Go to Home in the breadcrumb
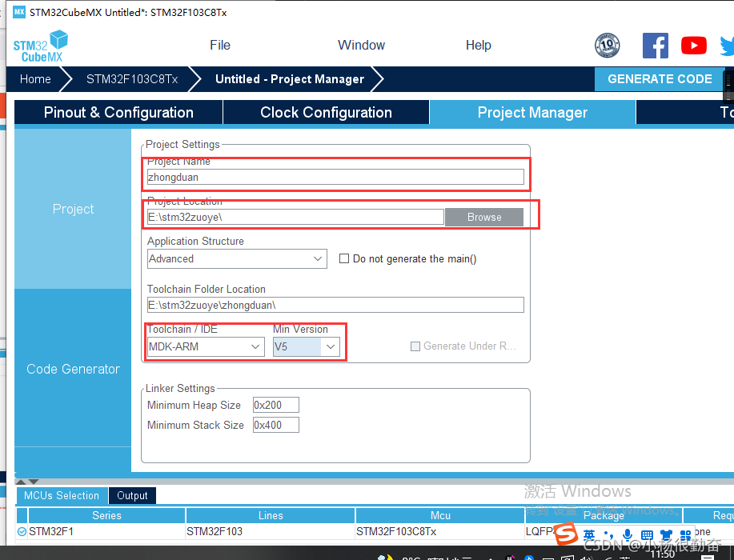 pos(35,79)
